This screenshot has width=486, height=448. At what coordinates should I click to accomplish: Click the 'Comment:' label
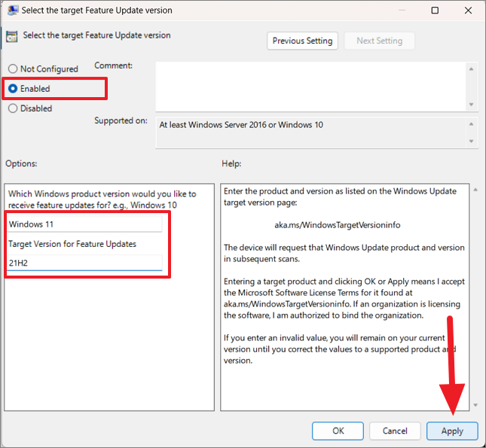pos(114,66)
